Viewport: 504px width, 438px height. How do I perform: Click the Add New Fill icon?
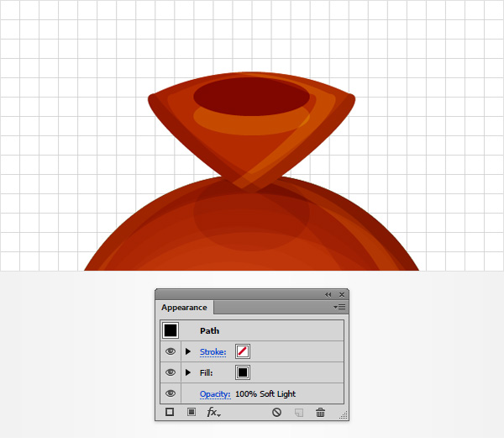[x=192, y=412]
